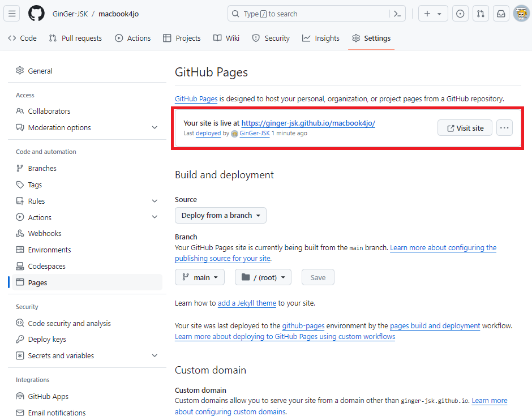Switch to the Projects tab
Image resolution: width=532 pixels, height=416 pixels.
click(x=182, y=38)
